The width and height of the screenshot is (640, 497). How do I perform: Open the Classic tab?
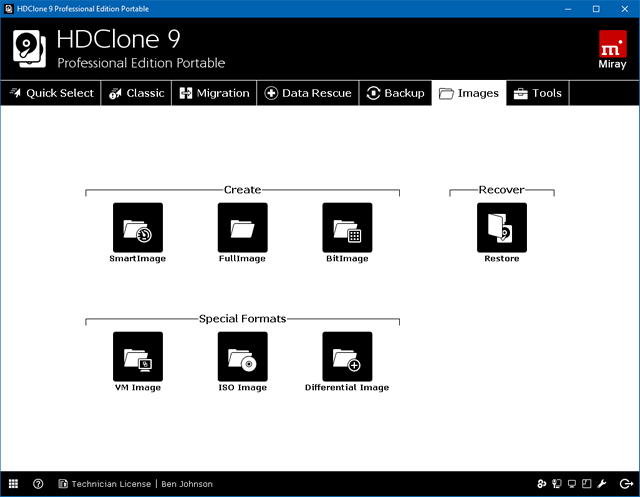pyautogui.click(x=136, y=93)
